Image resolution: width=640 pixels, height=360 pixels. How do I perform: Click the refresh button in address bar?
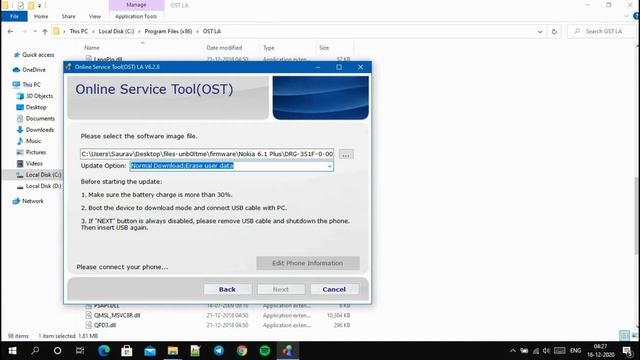coord(554,31)
